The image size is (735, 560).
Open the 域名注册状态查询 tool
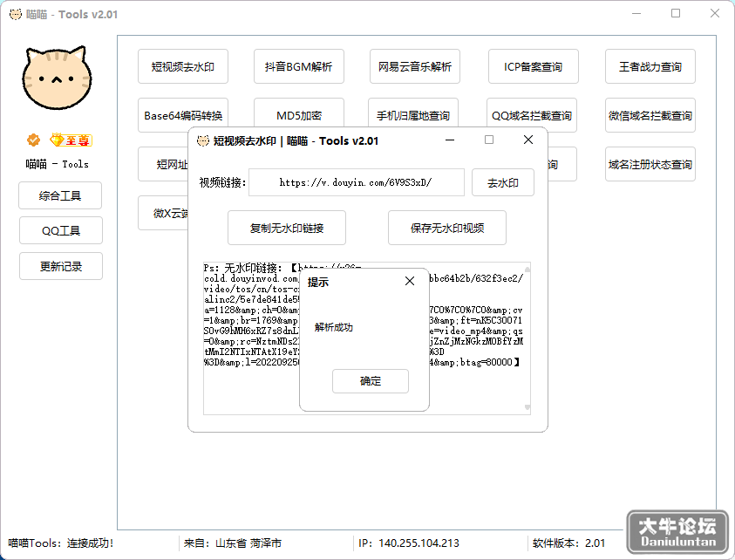click(650, 164)
